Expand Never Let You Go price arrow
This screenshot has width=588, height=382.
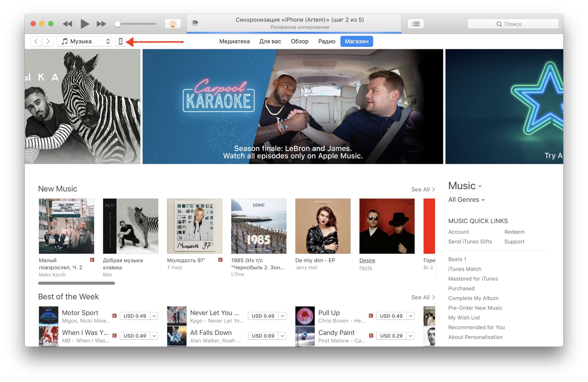click(282, 316)
